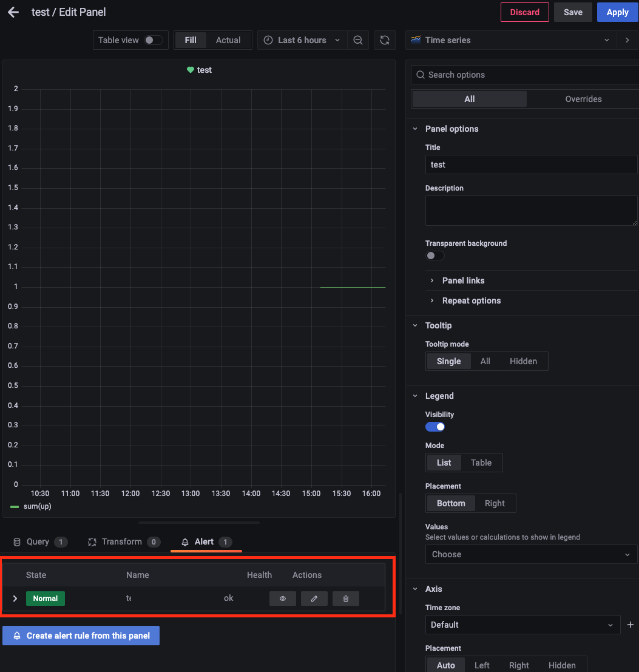Screen dimensions: 639x672
Task: Collapse the Panel options section
Action: point(415,129)
